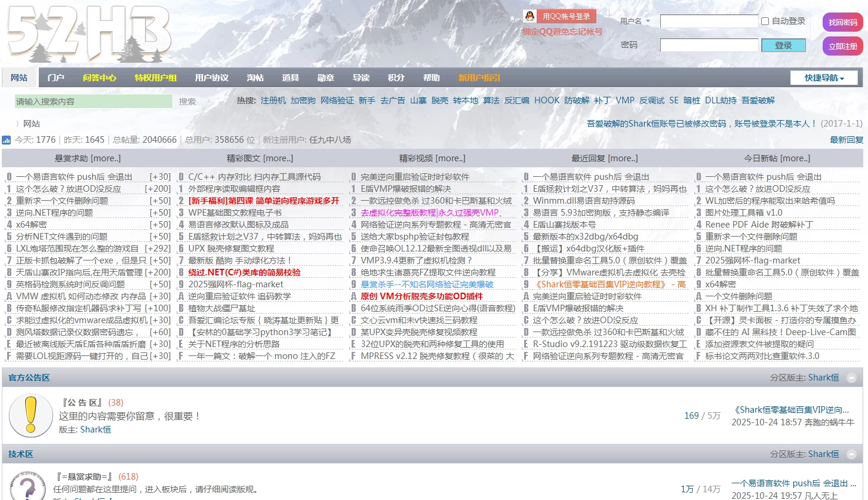Open more posts via 悬赏求助 [more..]
This screenshot has width=868, height=500.
[105, 158]
